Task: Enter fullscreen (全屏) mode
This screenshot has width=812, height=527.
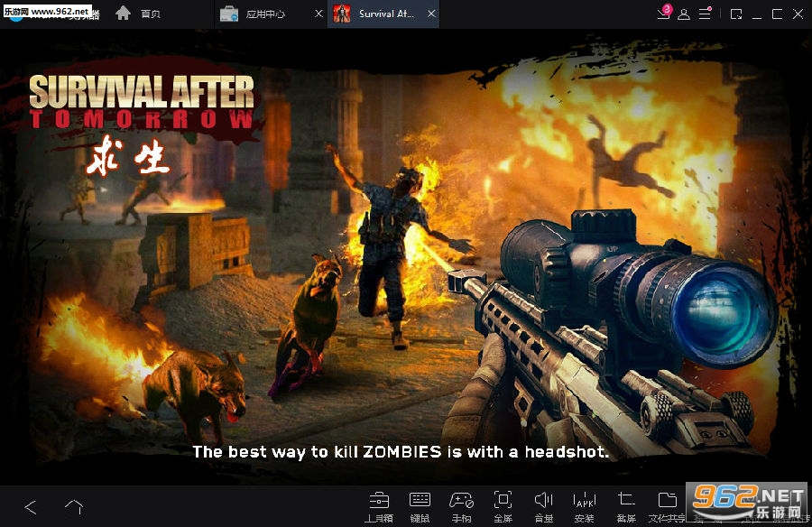Action: click(x=503, y=506)
